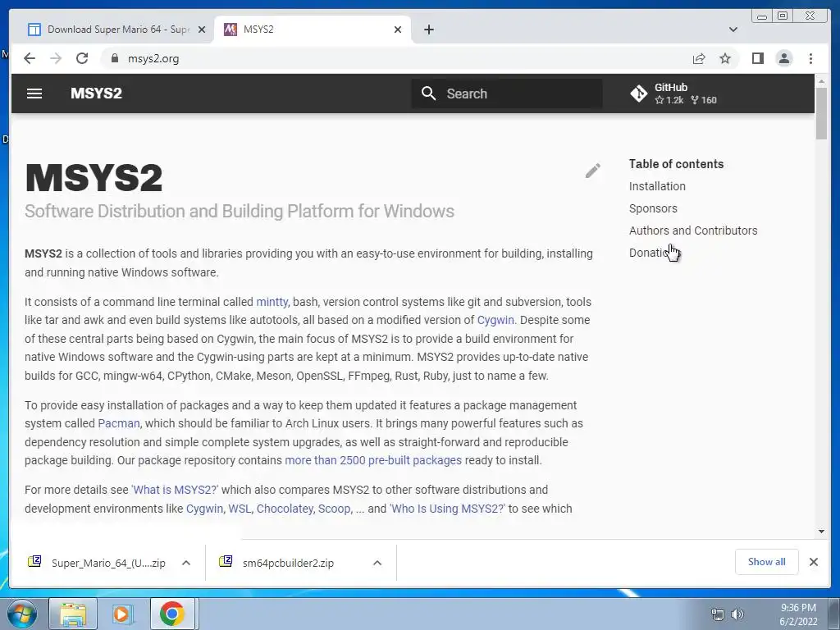The image size is (840, 630).
Task: Click the padlock site info icon
Action: pyautogui.click(x=115, y=58)
